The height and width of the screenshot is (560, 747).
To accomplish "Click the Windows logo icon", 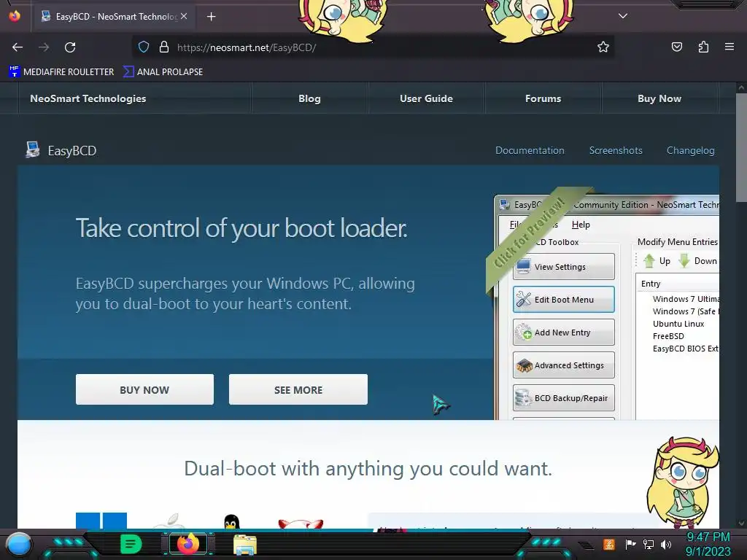I will coord(101,521).
